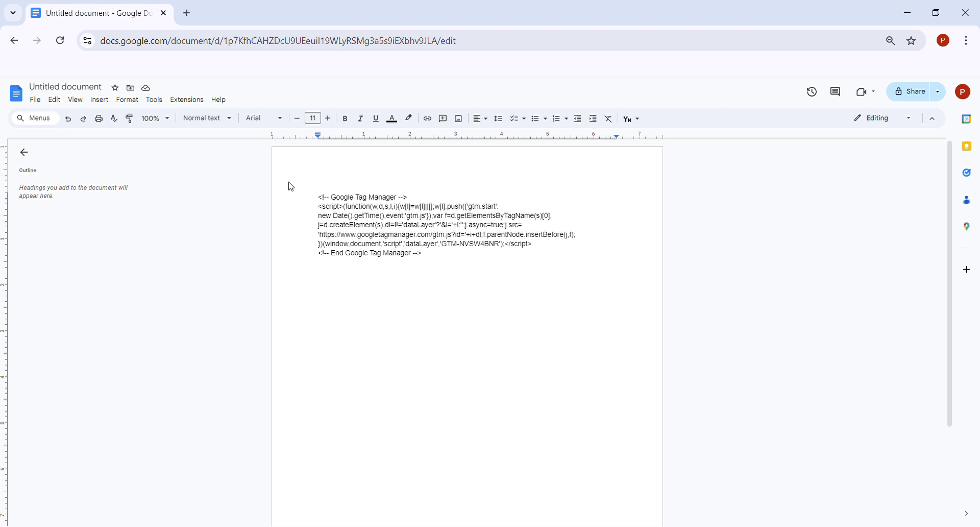Open the zoom level dropdown
This screenshot has height=527, width=980.
pyautogui.click(x=156, y=118)
